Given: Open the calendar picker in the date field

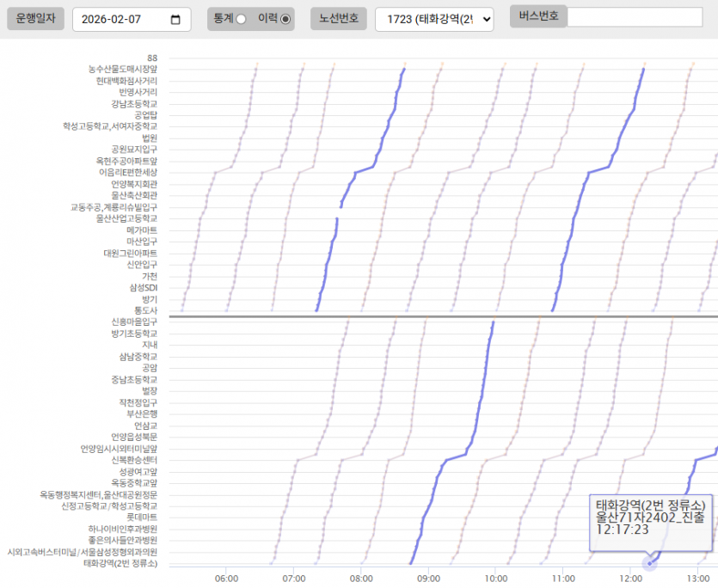Looking at the screenshot, I should [x=176, y=19].
